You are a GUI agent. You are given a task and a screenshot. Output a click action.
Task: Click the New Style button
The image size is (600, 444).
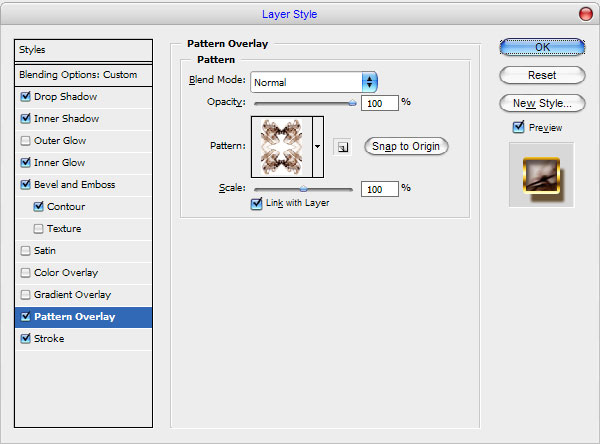pos(542,103)
